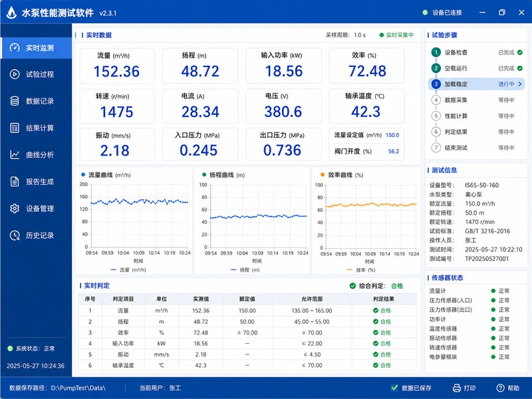
Task: Open 结果计算 menu item
Action: 36,128
